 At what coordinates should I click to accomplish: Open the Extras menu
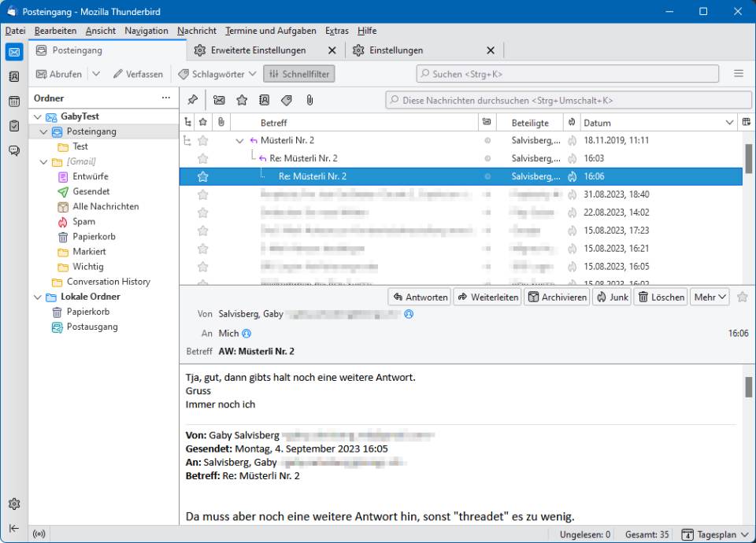tap(336, 31)
